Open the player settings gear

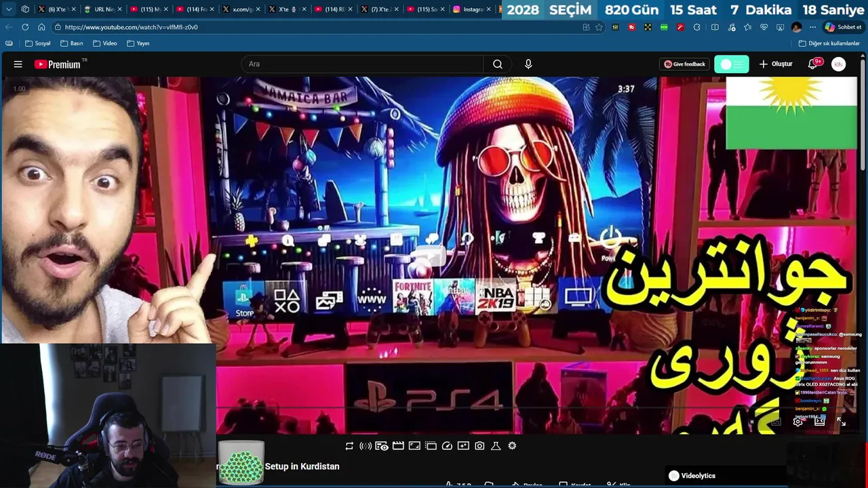point(798,422)
